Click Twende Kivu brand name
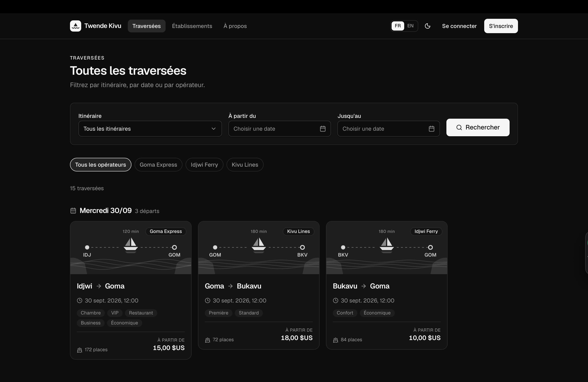Screen dimensions: 588x382 click(103, 26)
